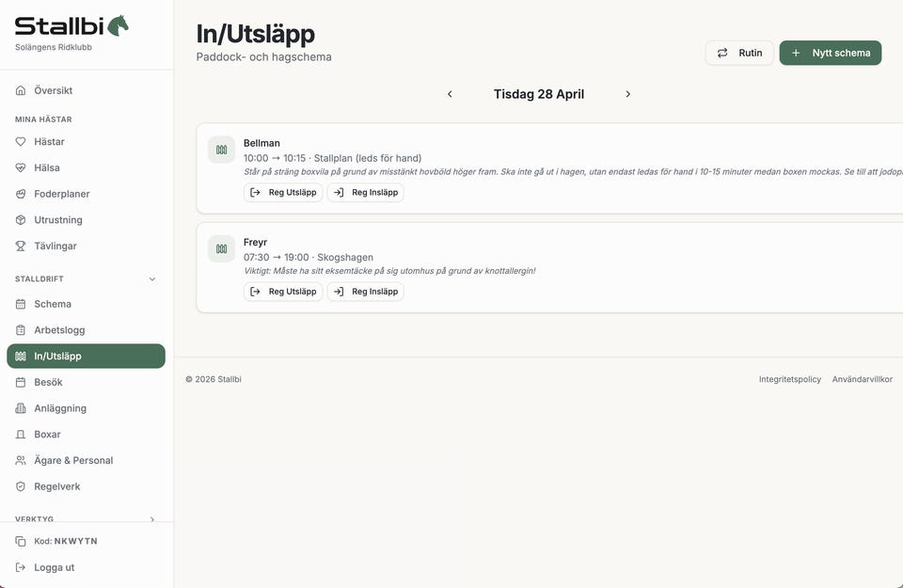Click the Solängens Ridklubb name

[x=54, y=47]
